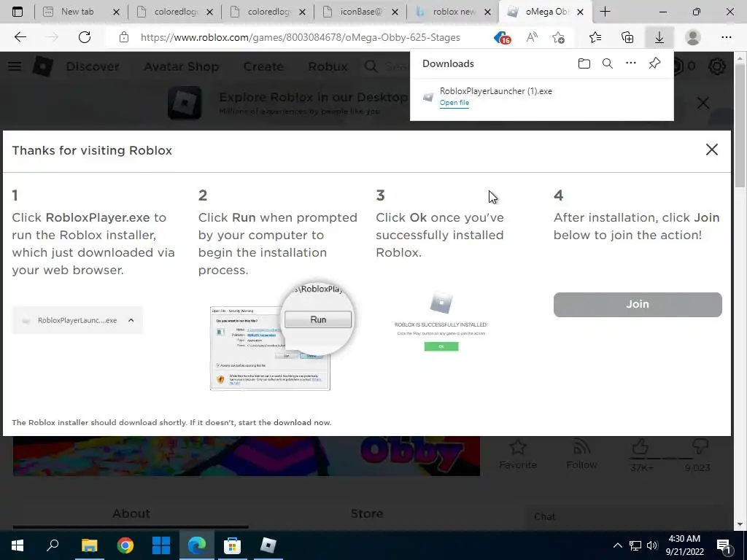Screen dimensions: 747x560
Task: Open the browser profile avatar
Action: pos(693,37)
